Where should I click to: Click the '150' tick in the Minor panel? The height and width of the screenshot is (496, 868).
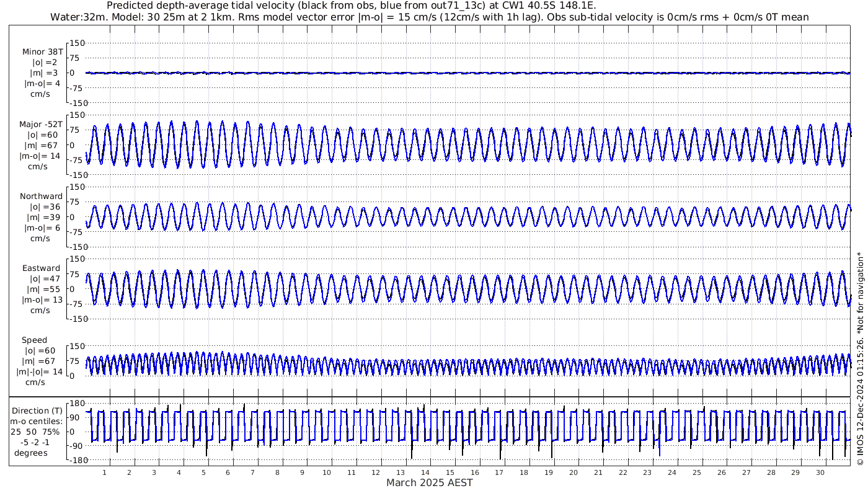tap(76, 43)
